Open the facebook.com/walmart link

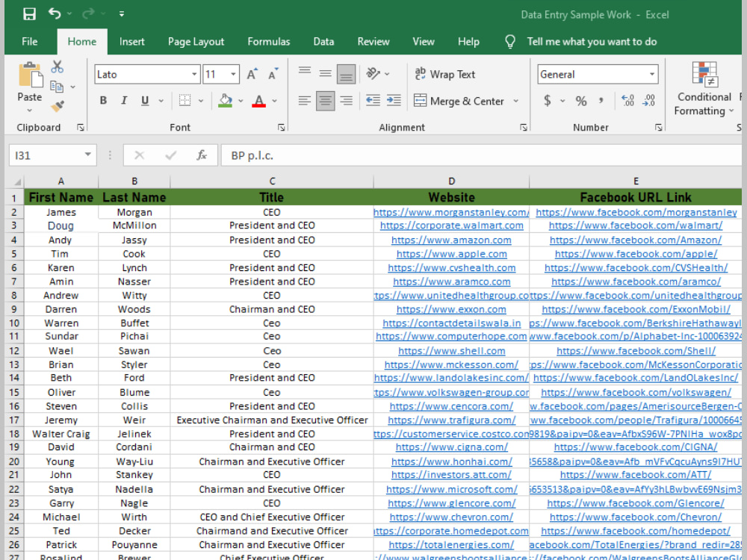tap(636, 225)
